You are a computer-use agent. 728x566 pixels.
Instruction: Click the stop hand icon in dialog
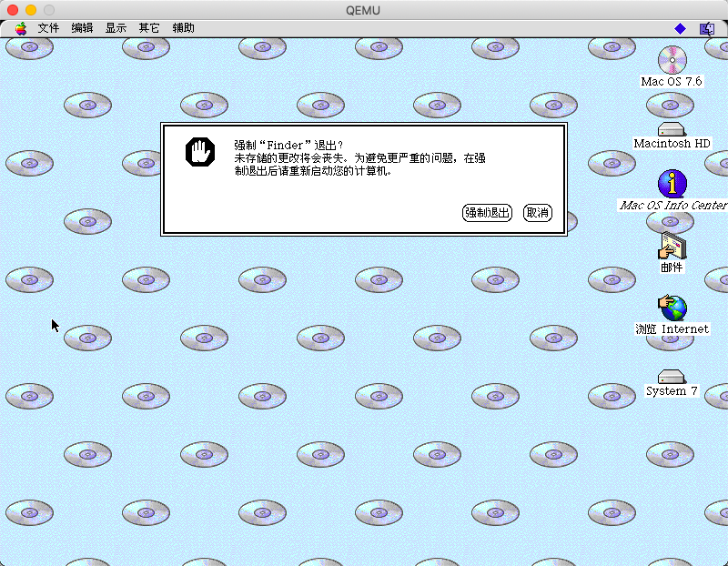click(x=200, y=152)
